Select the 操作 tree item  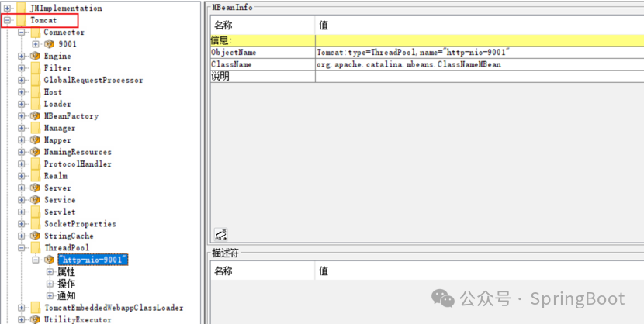66,284
